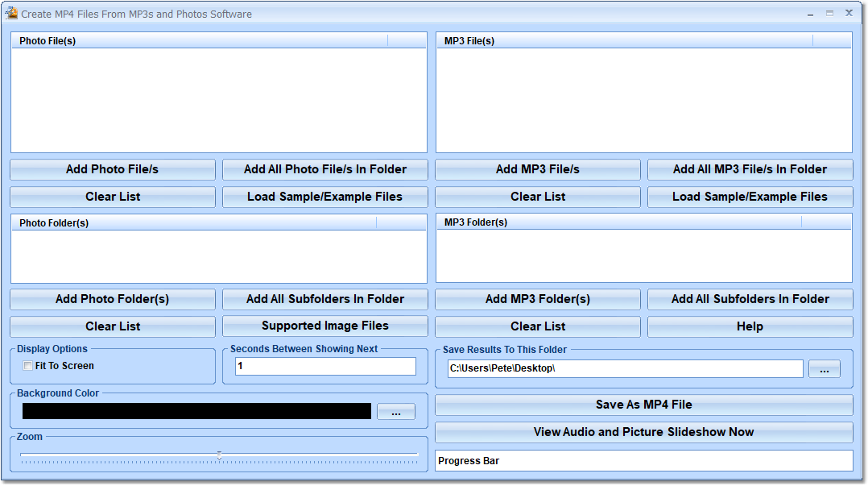Viewport: 868px width, 486px height.
Task: Open the Help
Action: coord(750,326)
